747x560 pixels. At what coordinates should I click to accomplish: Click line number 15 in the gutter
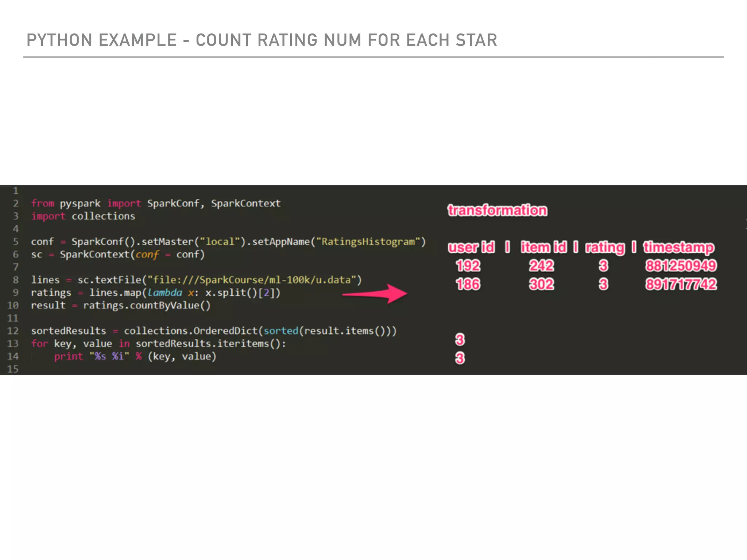pyautogui.click(x=13, y=369)
